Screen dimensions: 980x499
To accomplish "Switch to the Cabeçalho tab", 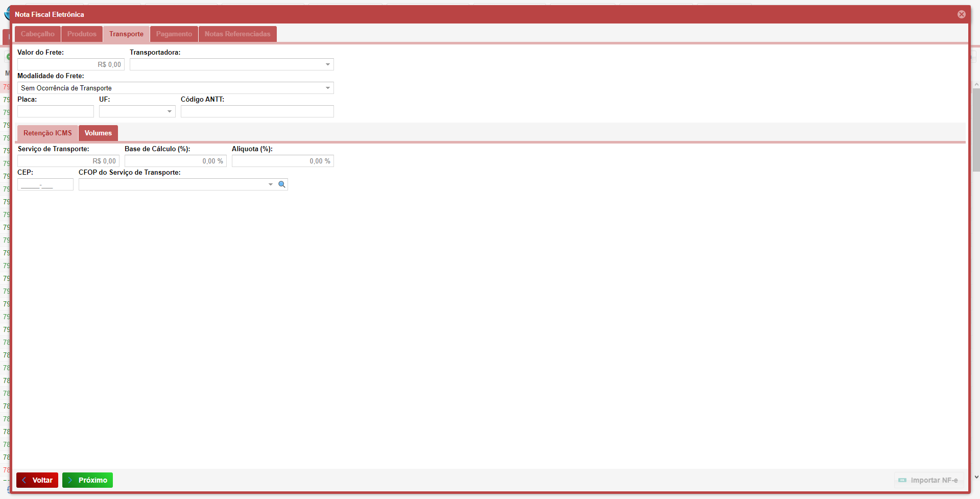I will 38,34.
